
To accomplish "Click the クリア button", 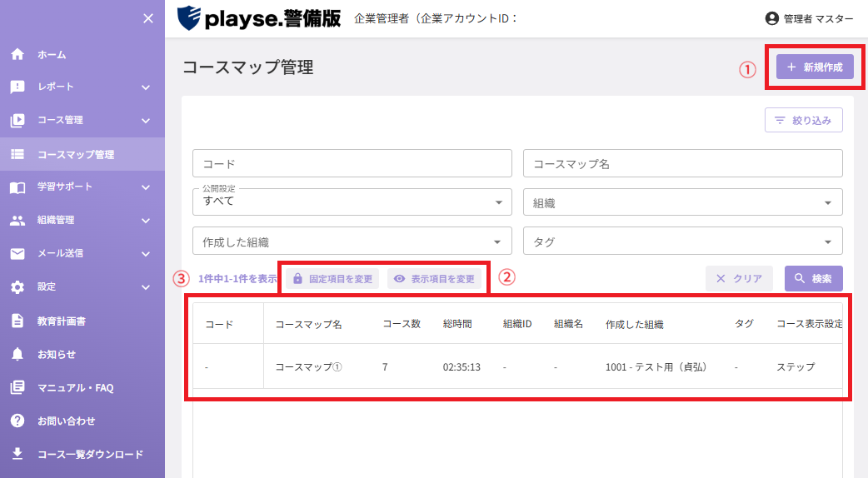I will [738, 278].
